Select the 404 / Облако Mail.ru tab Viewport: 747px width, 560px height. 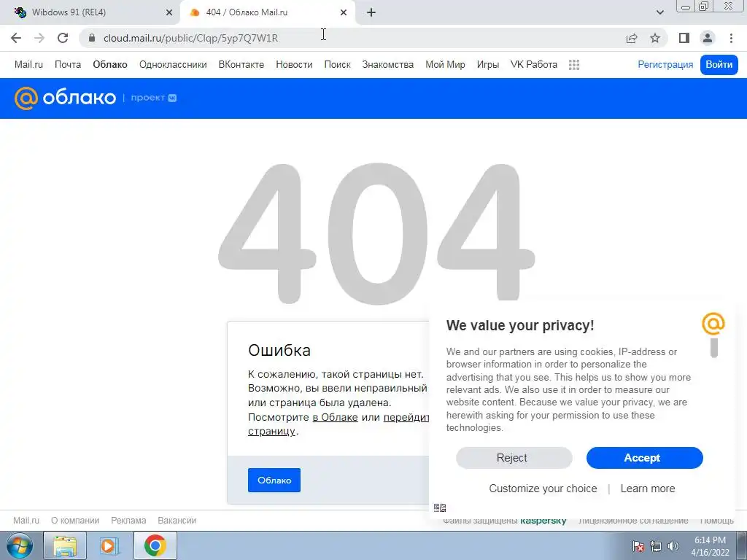(x=267, y=13)
